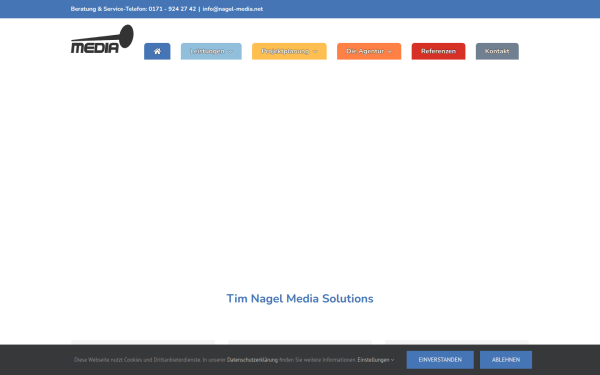Expand the Leistungen dropdown chevron
This screenshot has height=375, width=600.
pos(230,52)
